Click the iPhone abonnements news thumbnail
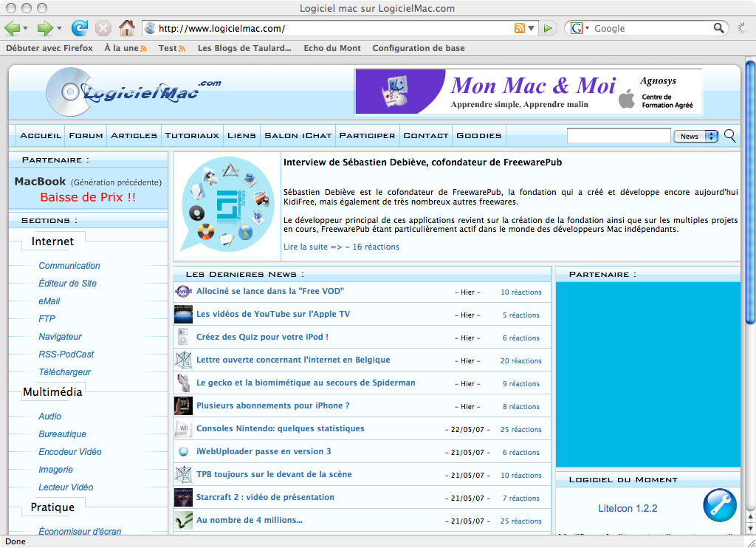 (183, 405)
